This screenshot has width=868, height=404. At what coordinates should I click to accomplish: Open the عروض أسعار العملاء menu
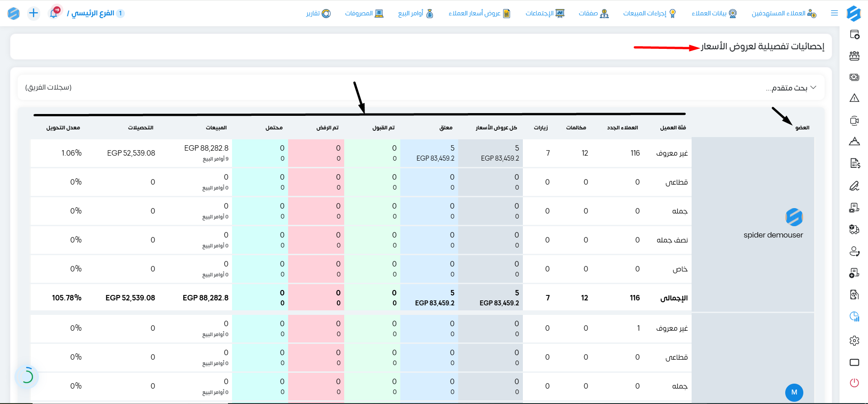479,13
